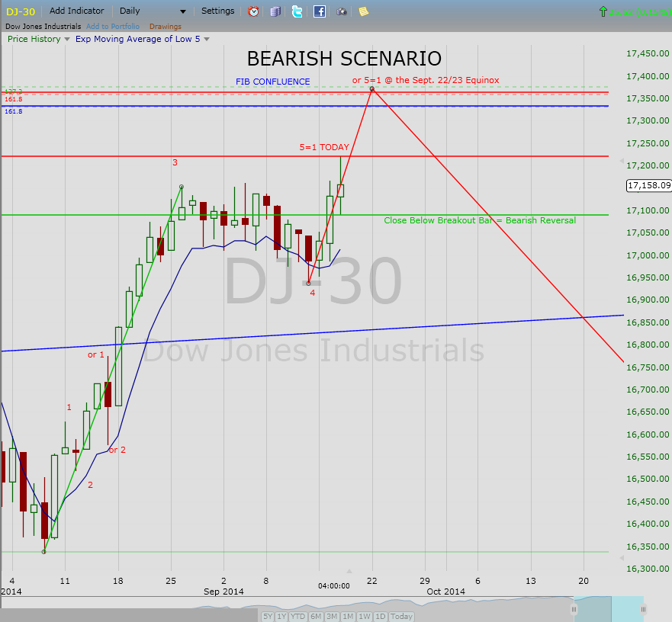
Task: Click the green up arrow price change
Action: (603, 11)
